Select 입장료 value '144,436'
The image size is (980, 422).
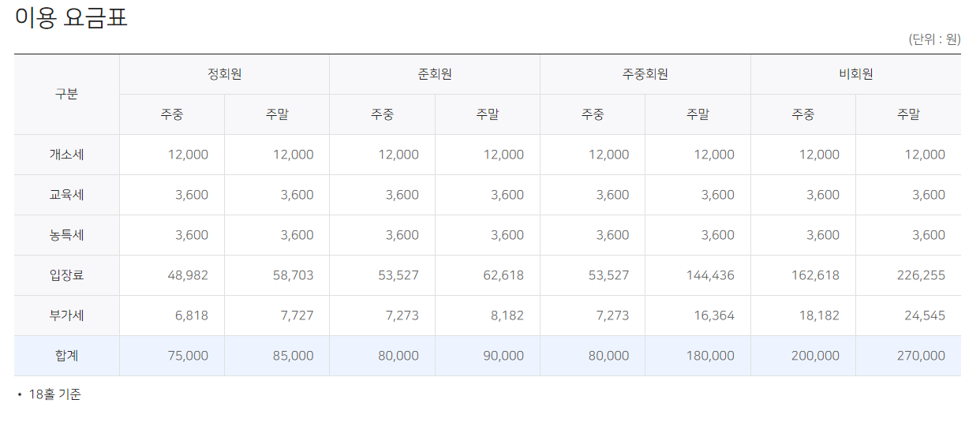(x=710, y=275)
